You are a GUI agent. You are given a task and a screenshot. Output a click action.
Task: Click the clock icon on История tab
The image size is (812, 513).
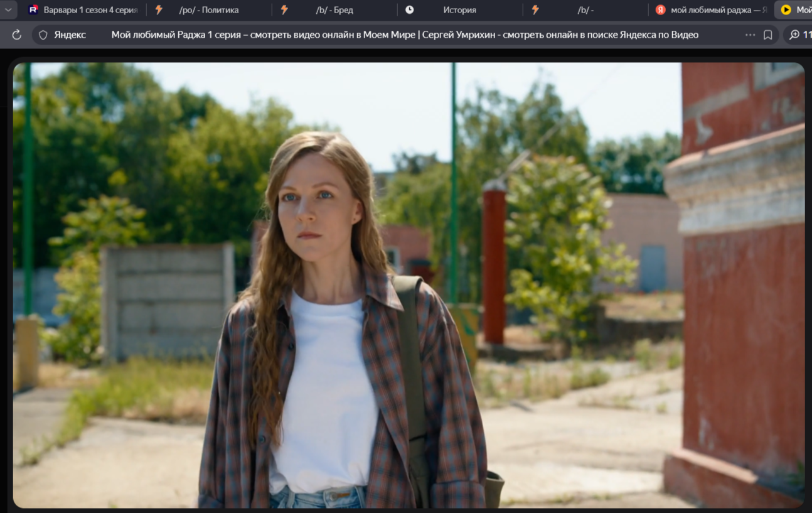pos(410,10)
